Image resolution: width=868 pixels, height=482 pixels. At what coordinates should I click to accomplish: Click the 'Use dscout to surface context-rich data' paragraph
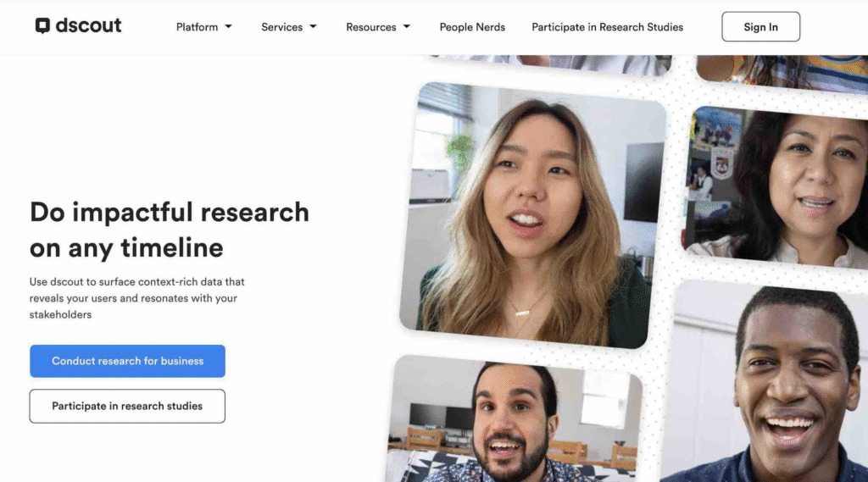coord(137,298)
